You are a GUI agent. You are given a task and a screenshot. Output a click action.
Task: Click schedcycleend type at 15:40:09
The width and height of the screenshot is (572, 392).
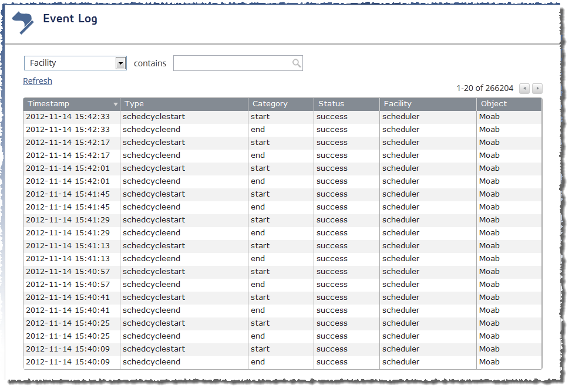[152, 362]
